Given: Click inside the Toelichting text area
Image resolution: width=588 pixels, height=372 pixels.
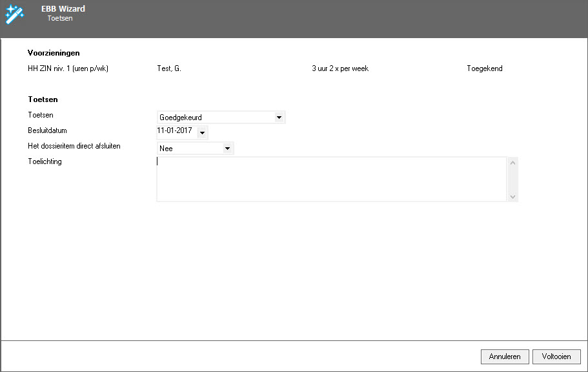Looking at the screenshot, I should coord(331,179).
